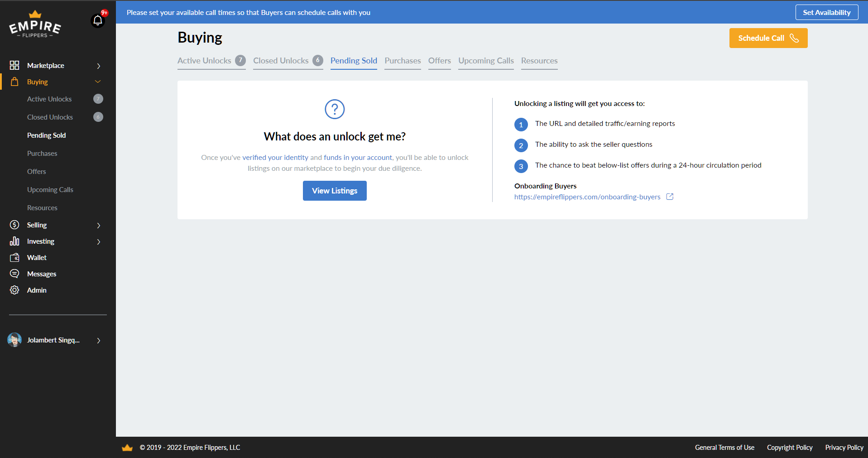Click the user avatar picture
The height and width of the screenshot is (458, 868).
click(14, 340)
